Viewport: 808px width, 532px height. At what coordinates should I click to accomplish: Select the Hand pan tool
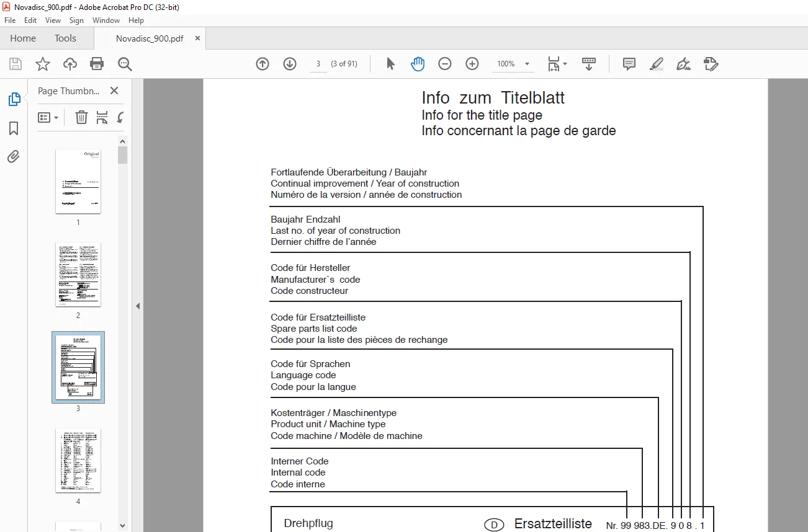coord(418,64)
